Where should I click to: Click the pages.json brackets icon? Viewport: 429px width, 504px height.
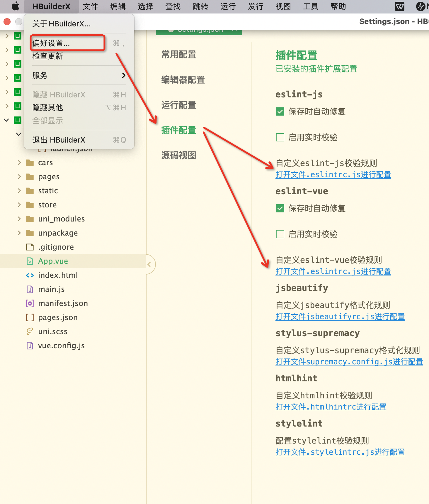[x=30, y=317]
